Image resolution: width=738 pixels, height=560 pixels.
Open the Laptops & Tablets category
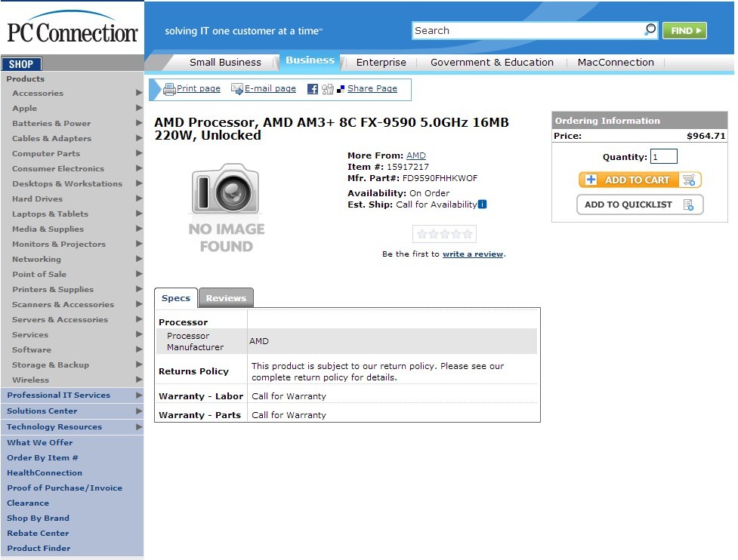tap(51, 214)
